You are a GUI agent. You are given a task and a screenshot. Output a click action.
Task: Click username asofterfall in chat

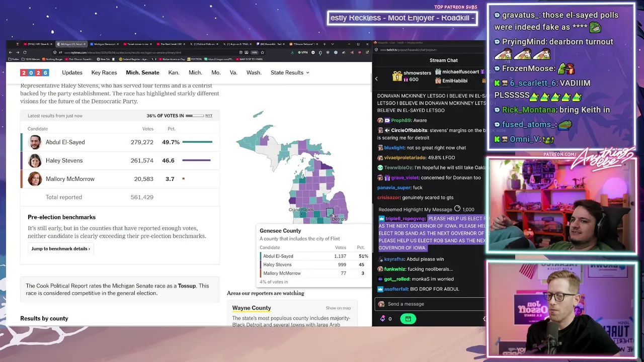coord(396,289)
